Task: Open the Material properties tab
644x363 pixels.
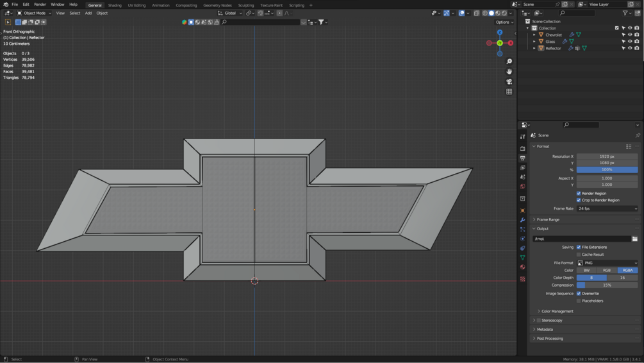Action: pos(523,267)
